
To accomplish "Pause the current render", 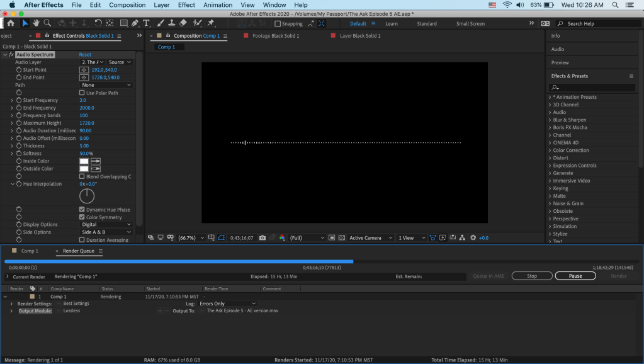I will pos(575,276).
